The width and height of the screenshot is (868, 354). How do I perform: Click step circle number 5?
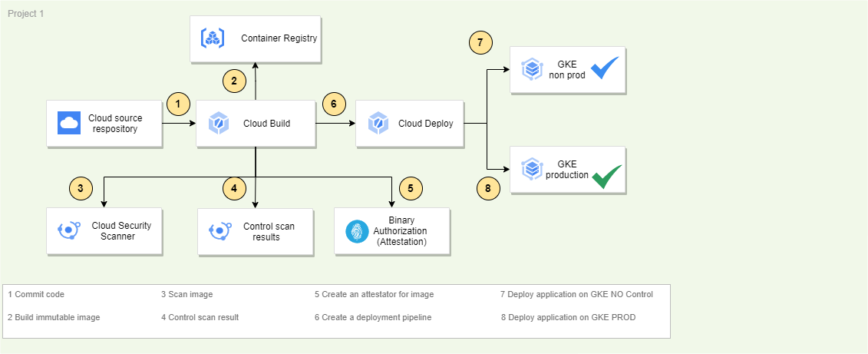pos(411,187)
